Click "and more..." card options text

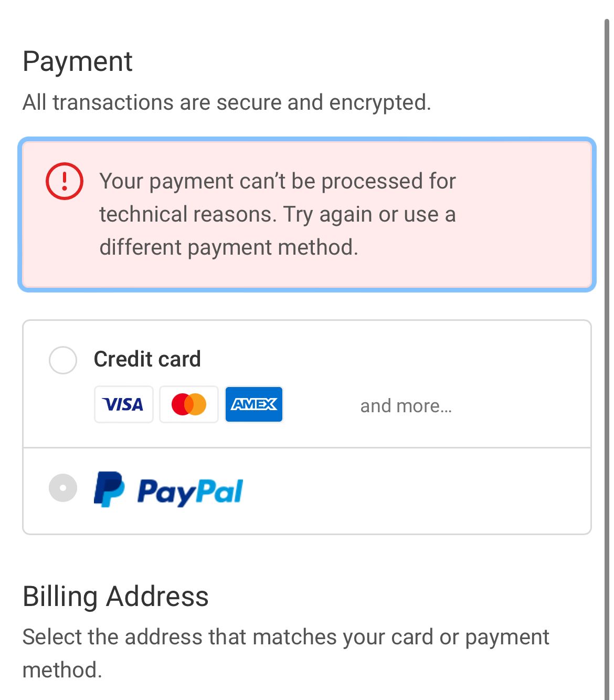406,406
